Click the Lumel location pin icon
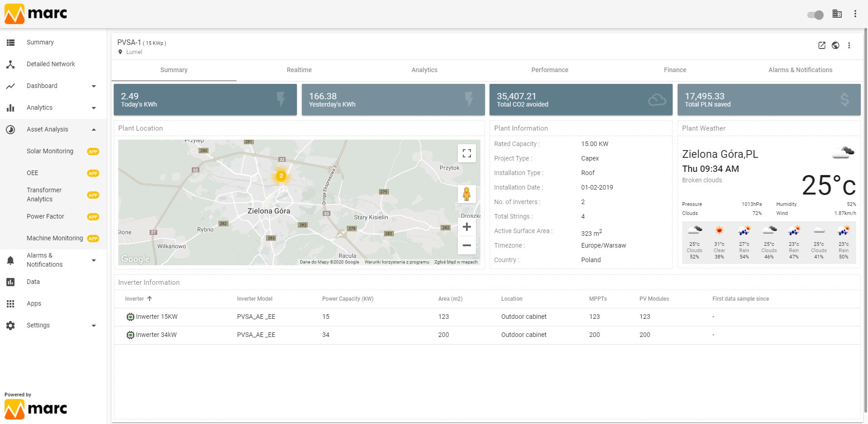Screen dimensions: 868x424 pos(120,52)
